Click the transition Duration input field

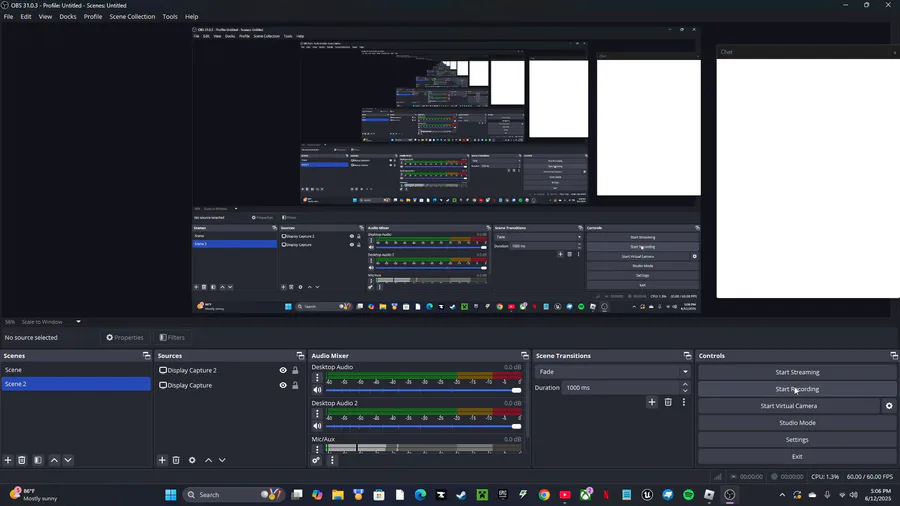pyautogui.click(x=621, y=388)
